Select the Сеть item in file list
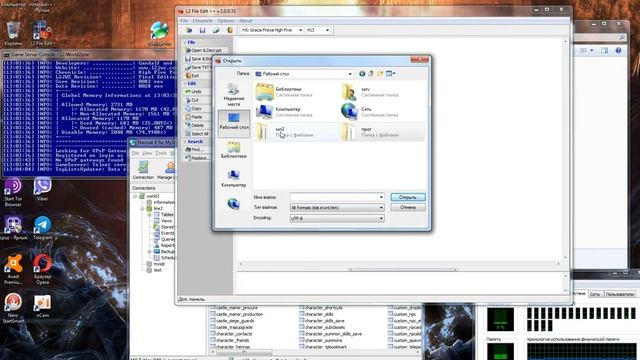 382,112
